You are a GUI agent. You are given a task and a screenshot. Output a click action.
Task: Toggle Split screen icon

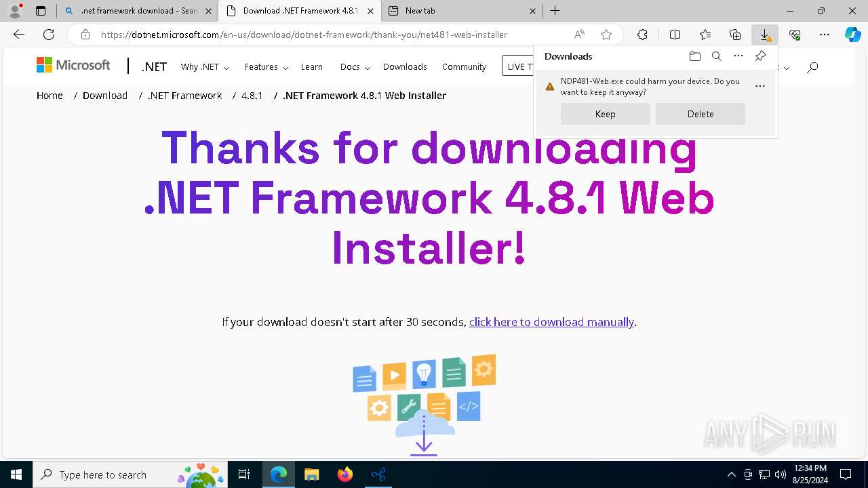coord(675,35)
